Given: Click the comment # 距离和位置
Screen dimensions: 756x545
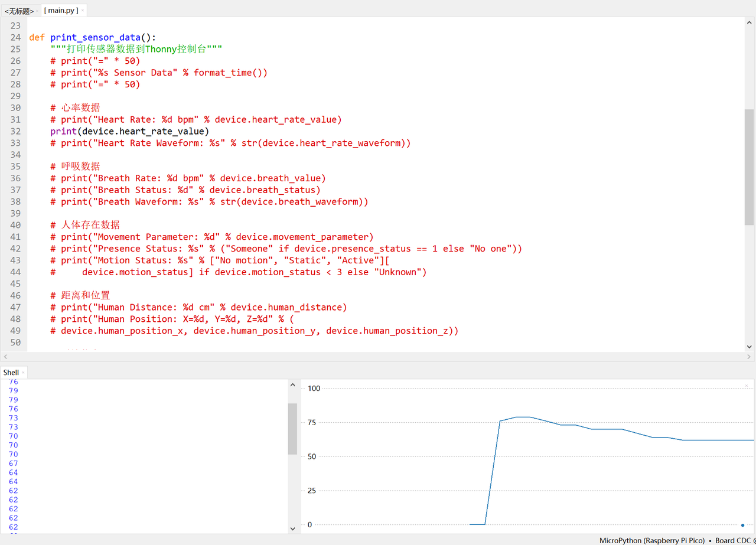Looking at the screenshot, I should [x=80, y=295].
